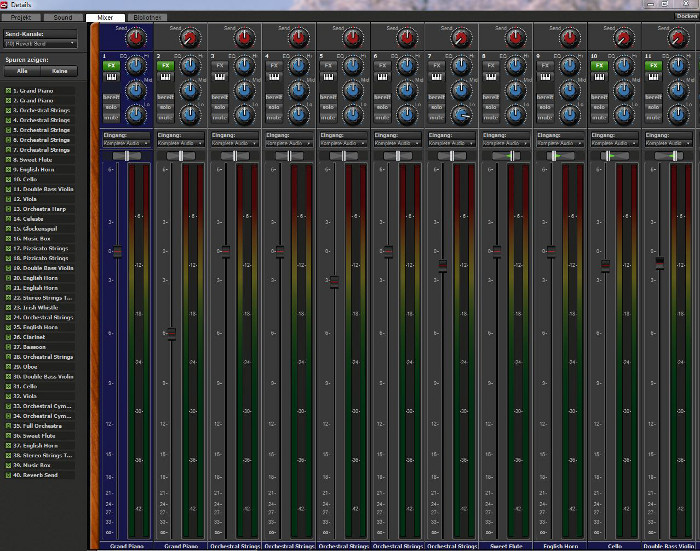Open instrument editor piano icon on channel 1
The width and height of the screenshot is (700, 551).
(111, 77)
